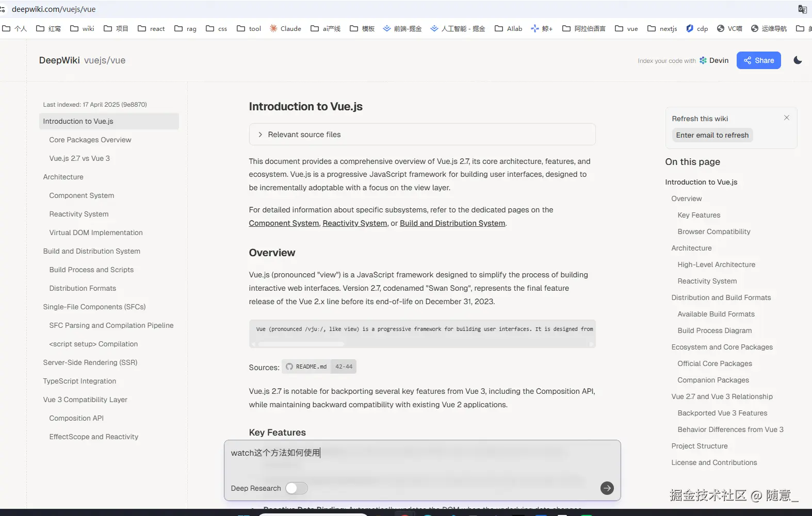The height and width of the screenshot is (516, 812).
Task: Open the 前端-掘金 bookmark
Action: [x=402, y=29]
